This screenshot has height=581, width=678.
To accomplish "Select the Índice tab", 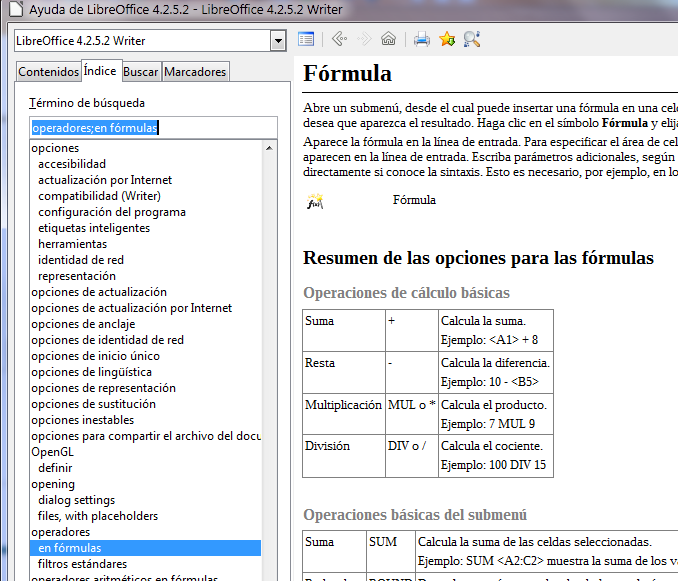I will click(100, 70).
